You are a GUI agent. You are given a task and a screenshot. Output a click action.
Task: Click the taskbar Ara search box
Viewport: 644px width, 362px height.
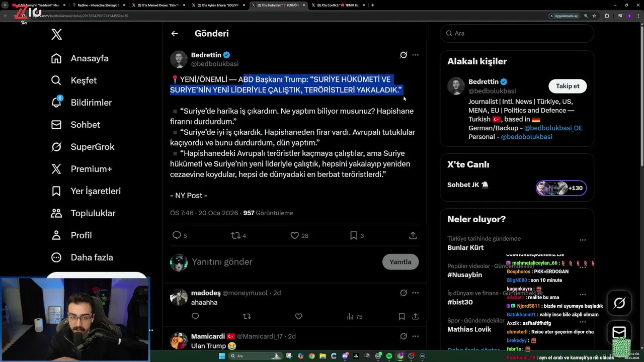256,356
